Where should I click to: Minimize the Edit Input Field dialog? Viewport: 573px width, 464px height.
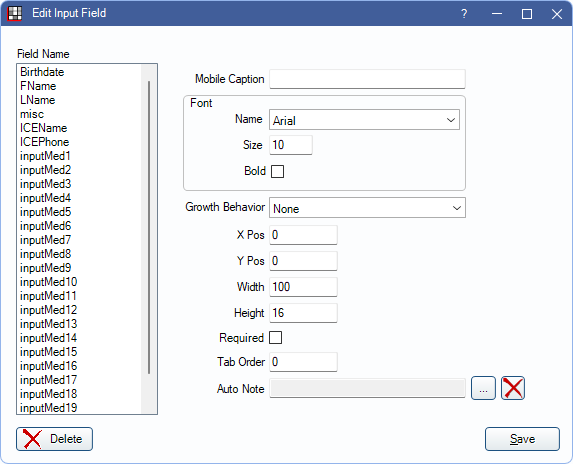pos(497,14)
